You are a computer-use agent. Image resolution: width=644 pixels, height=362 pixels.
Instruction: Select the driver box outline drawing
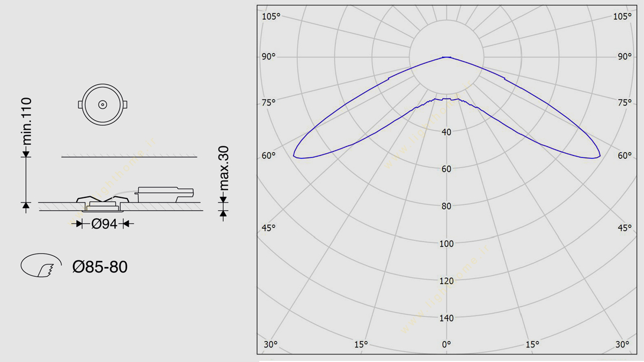click(x=165, y=194)
